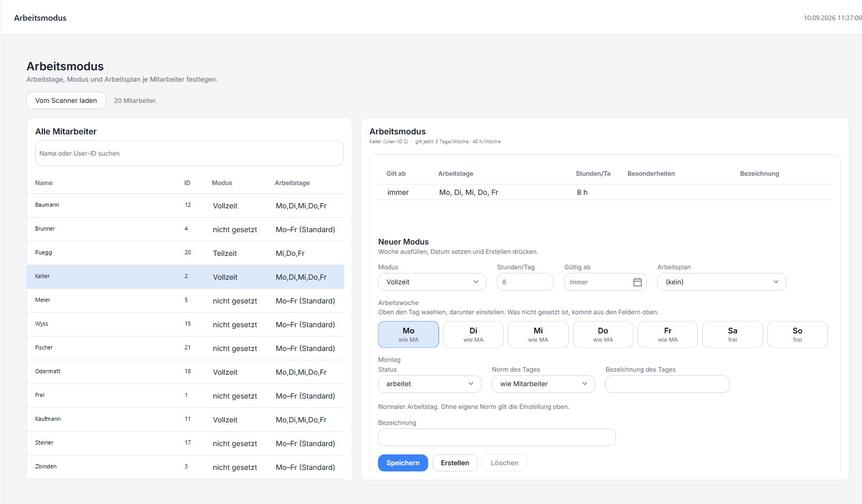The height and width of the screenshot is (504, 862).
Task: Click the Modus column header in employee list
Action: [x=222, y=183]
